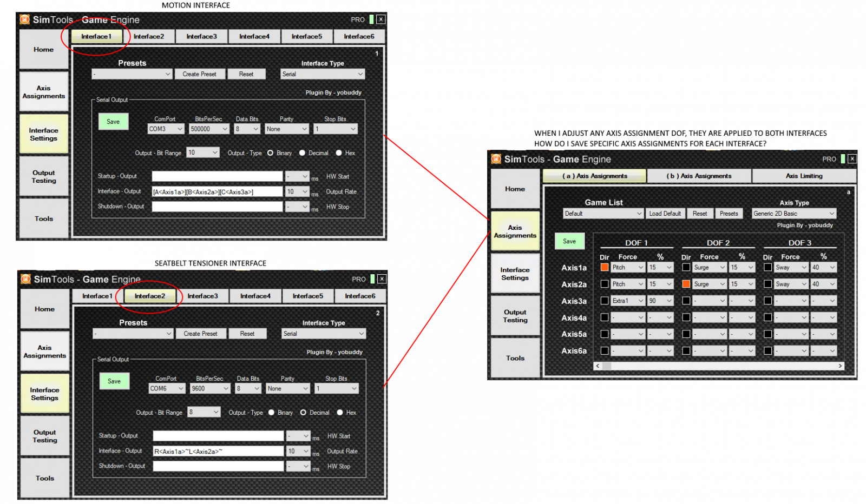Click horizontal scrollbar right arrow in axis table

840,366
